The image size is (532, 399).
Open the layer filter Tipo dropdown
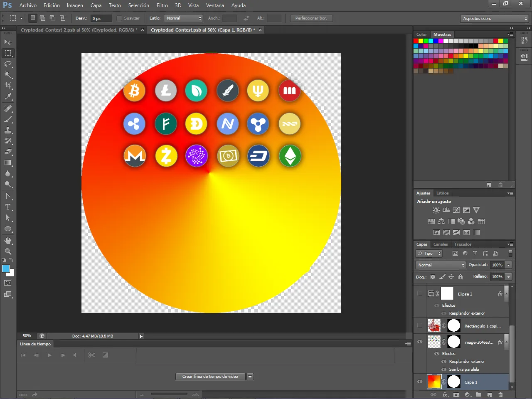(x=429, y=254)
